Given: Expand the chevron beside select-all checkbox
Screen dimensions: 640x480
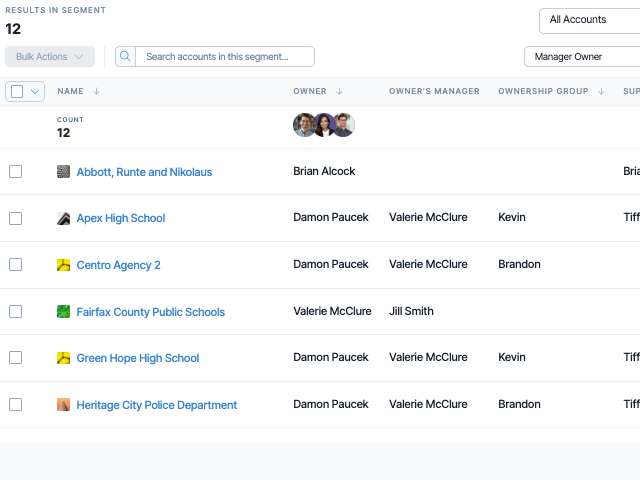Looking at the screenshot, I should pos(35,91).
